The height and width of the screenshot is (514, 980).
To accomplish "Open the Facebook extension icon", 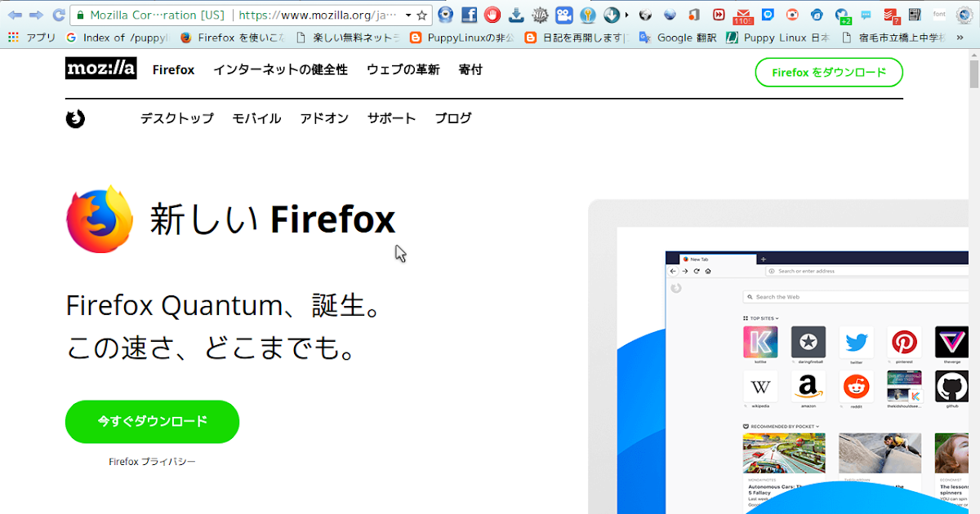I will (x=469, y=15).
